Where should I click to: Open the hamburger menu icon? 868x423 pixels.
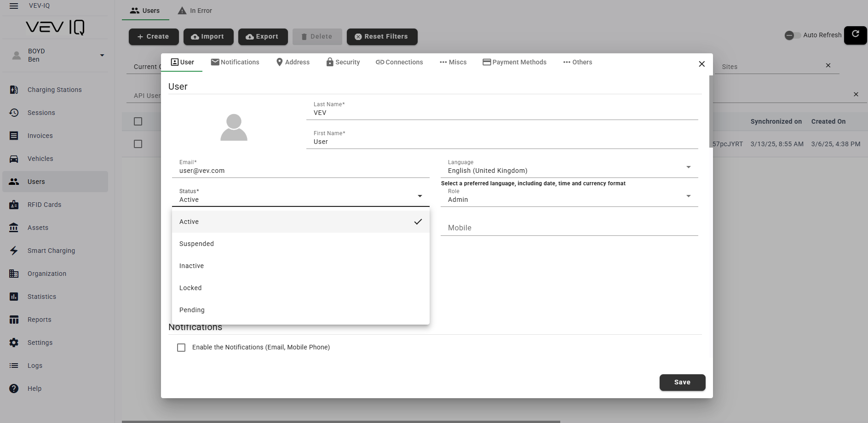coord(14,6)
